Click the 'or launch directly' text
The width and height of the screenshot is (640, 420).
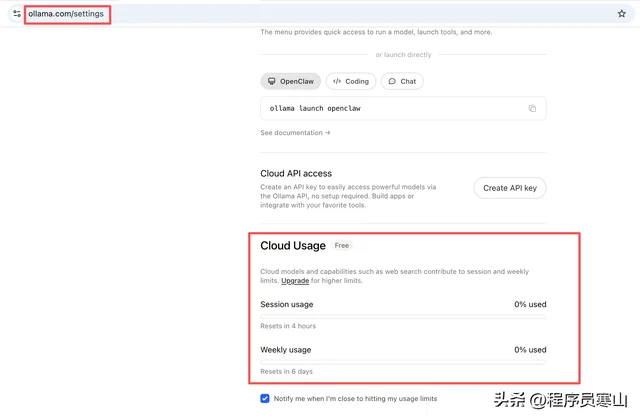click(x=403, y=55)
